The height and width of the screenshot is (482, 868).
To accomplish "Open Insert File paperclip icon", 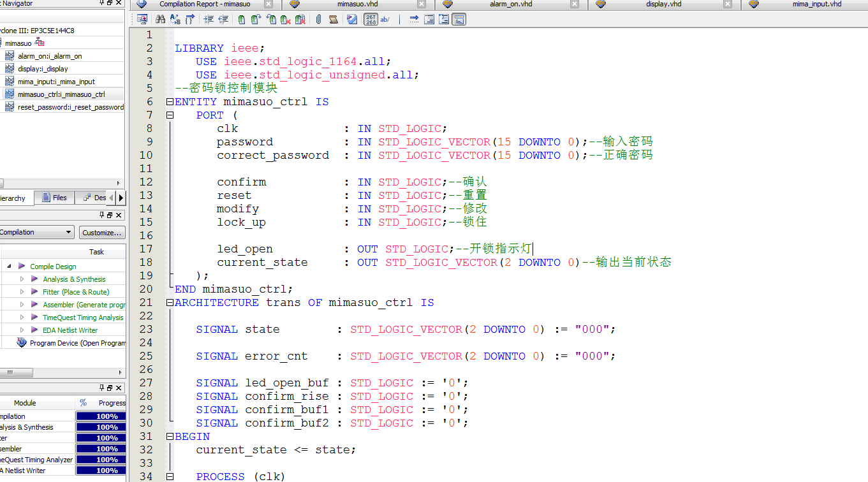I will (318, 19).
